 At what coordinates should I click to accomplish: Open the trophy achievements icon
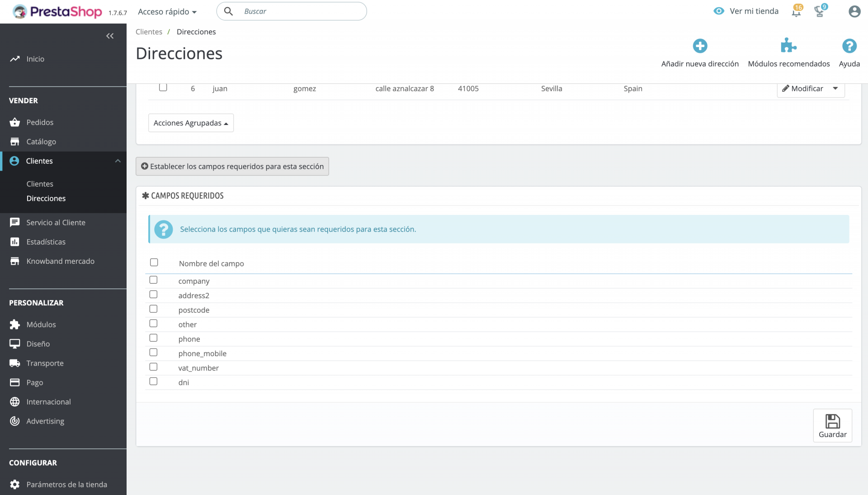click(819, 12)
